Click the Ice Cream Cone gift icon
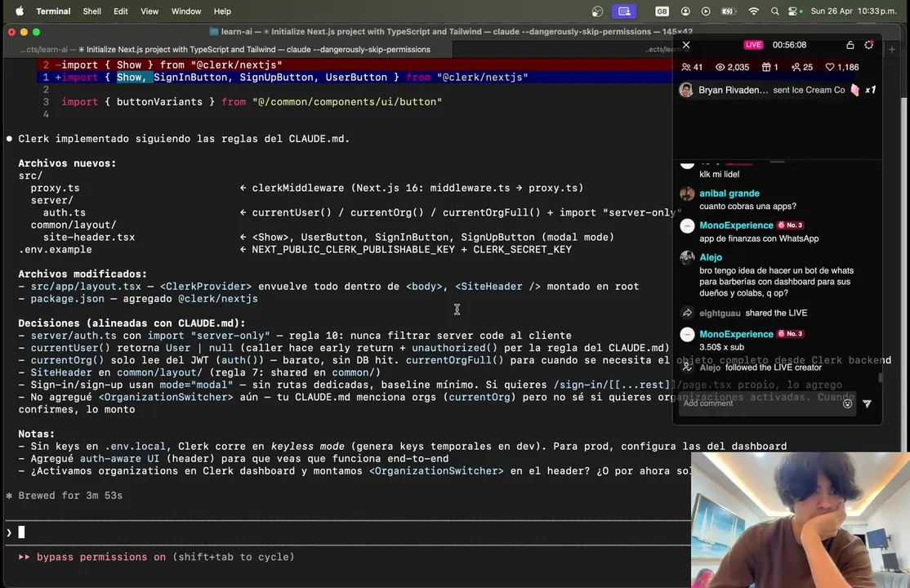Viewport: 910px width, 588px height. (854, 90)
